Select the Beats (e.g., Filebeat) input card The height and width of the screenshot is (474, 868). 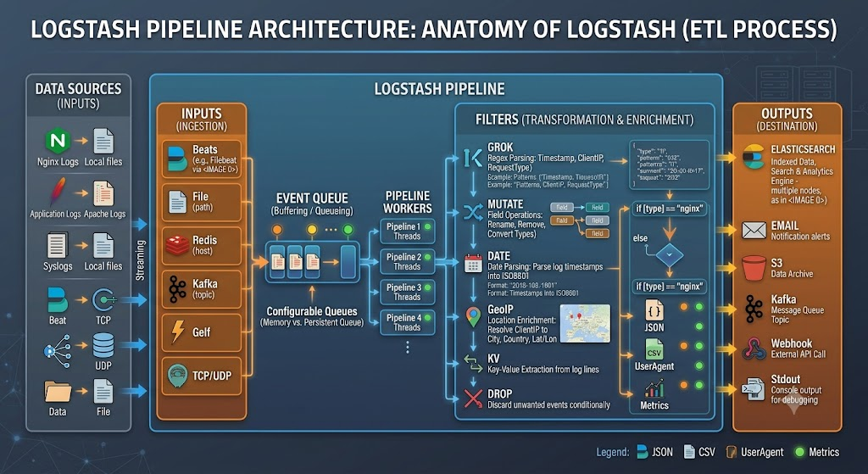point(202,159)
